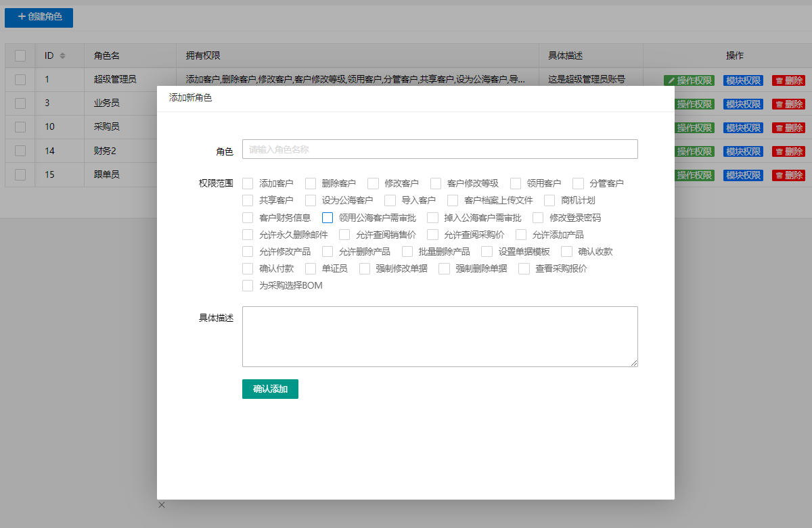Check the 允许查阅采购价 option
Image resolution: width=812 pixels, height=528 pixels.
(432, 235)
